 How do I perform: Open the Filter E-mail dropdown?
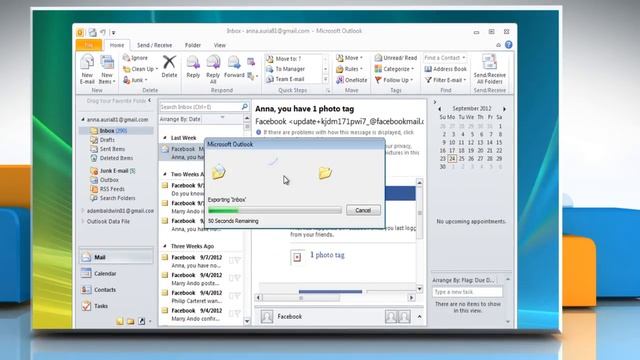[445, 80]
